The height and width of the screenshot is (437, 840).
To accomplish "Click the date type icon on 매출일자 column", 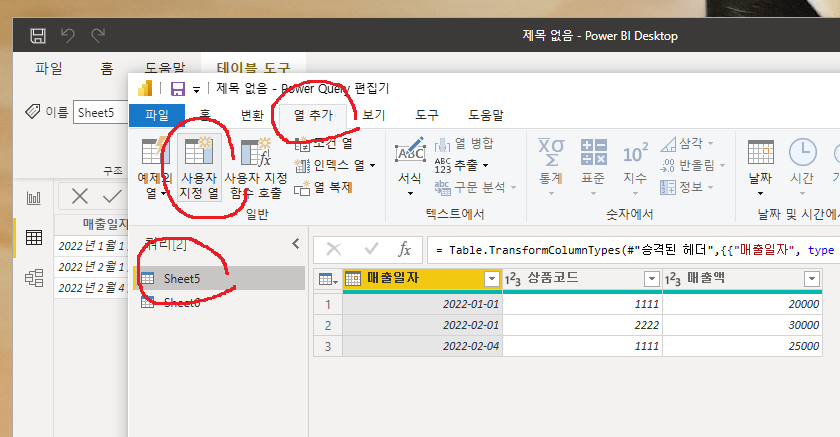I will coord(353,278).
